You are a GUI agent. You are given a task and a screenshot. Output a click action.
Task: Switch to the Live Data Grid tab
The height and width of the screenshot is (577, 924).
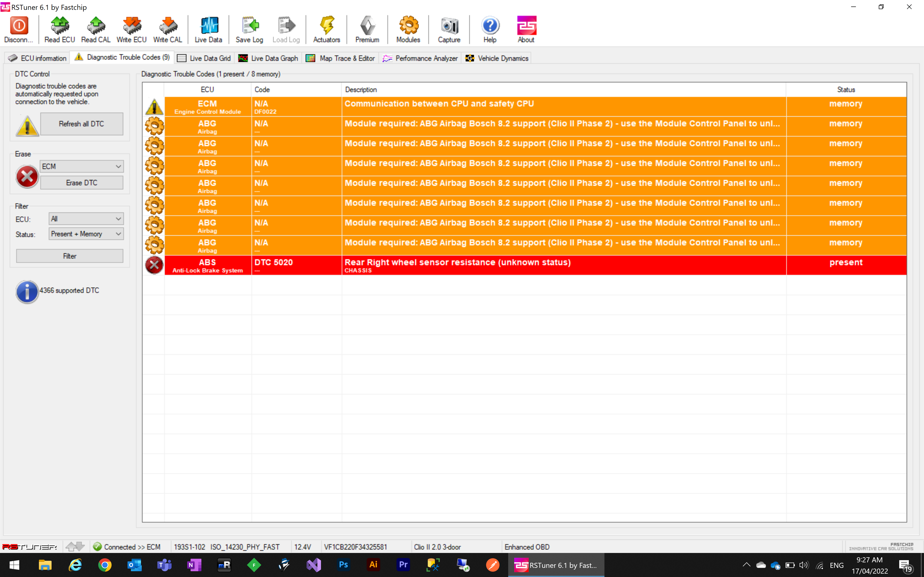(x=204, y=58)
